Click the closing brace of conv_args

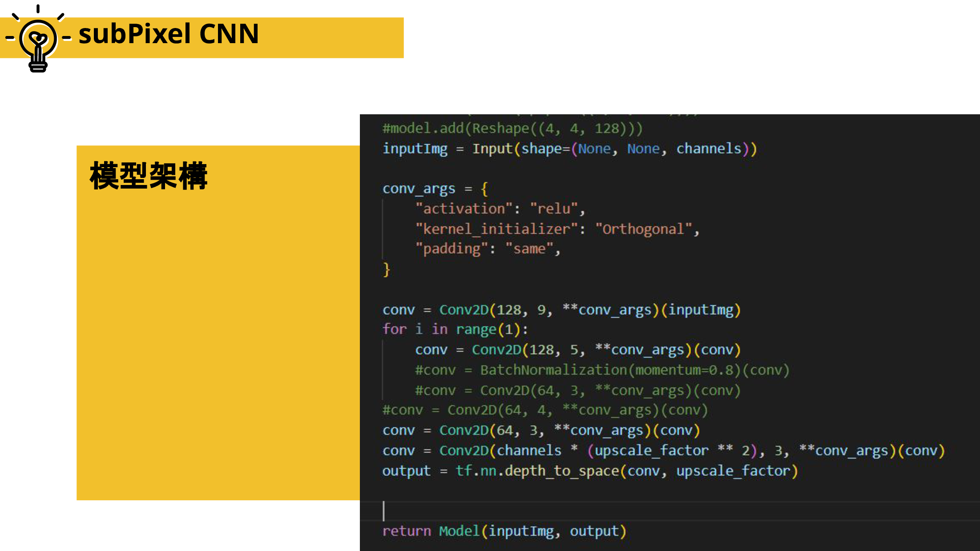click(x=386, y=269)
